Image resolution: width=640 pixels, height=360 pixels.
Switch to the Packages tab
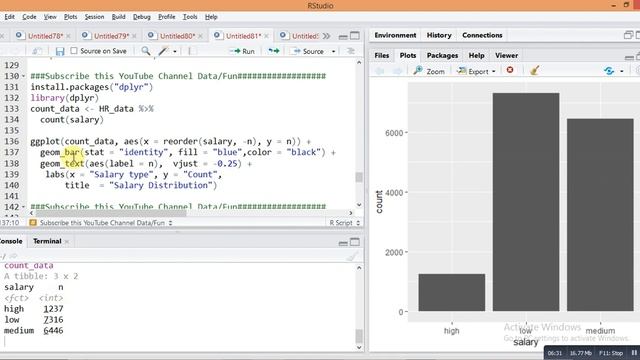(x=442, y=56)
